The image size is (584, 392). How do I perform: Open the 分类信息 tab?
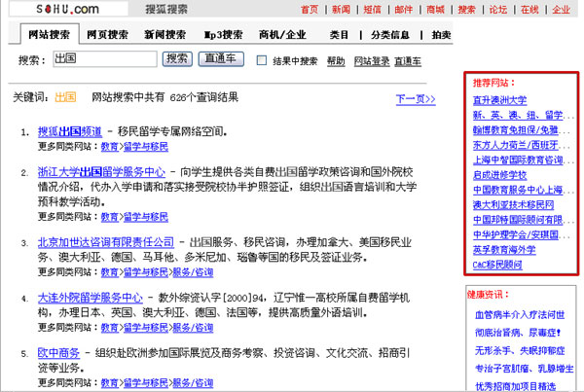point(390,35)
